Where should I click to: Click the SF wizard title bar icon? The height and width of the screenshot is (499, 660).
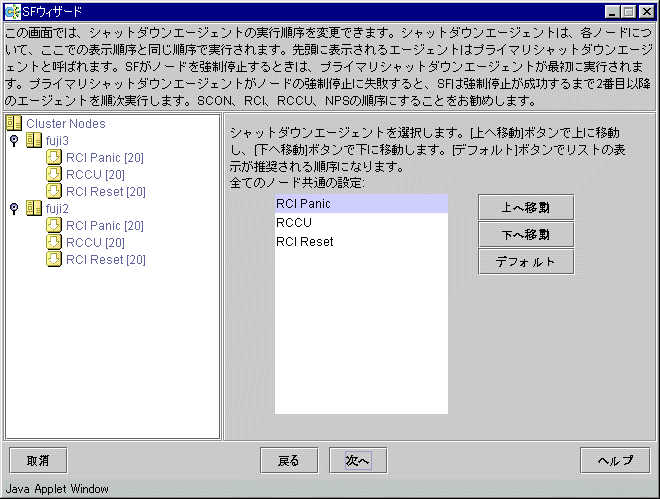[12, 12]
